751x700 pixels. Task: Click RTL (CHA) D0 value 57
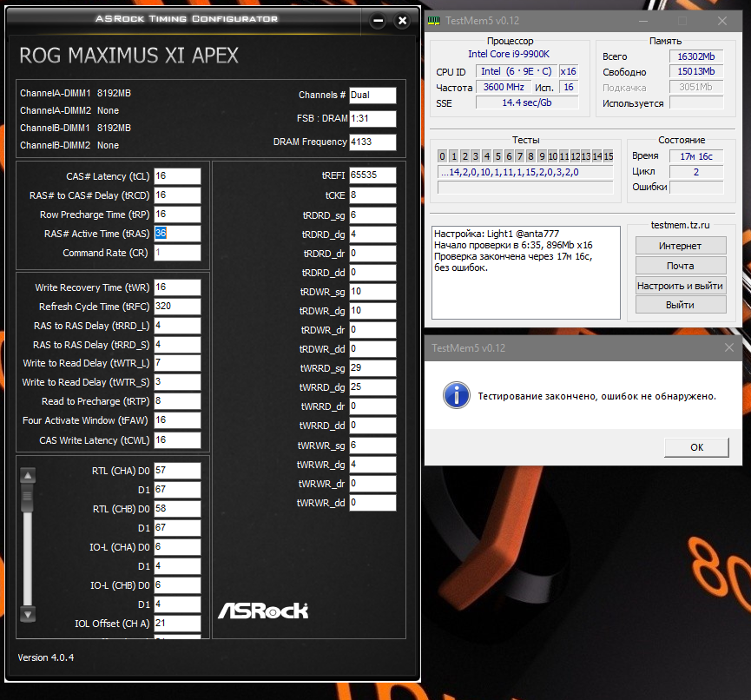(x=177, y=471)
